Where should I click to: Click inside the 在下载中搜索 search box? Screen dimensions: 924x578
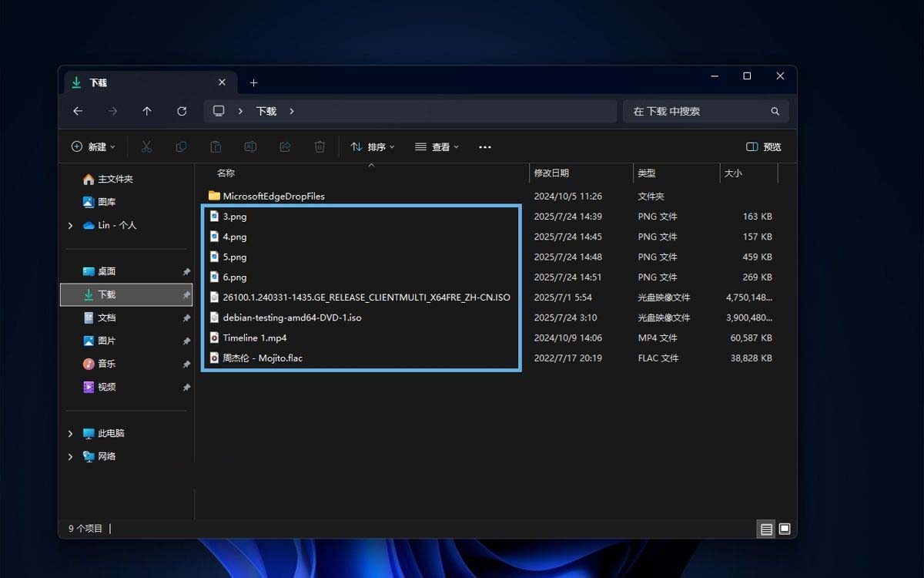pyautogui.click(x=705, y=111)
